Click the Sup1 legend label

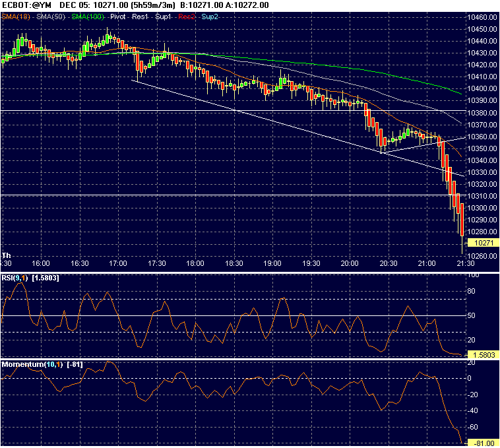[163, 16]
